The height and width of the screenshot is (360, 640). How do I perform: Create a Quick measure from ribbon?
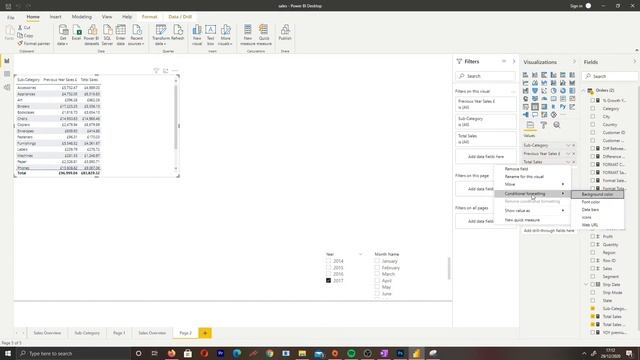pos(264,35)
